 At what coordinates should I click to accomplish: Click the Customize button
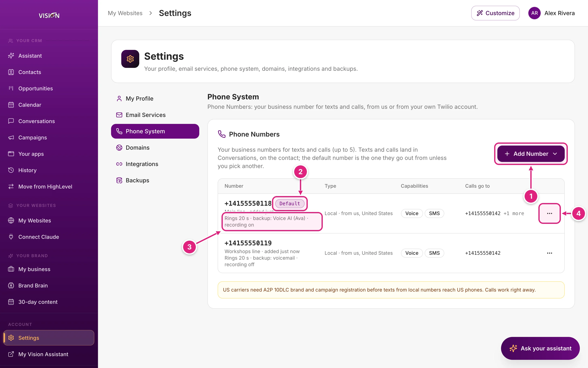(496, 13)
